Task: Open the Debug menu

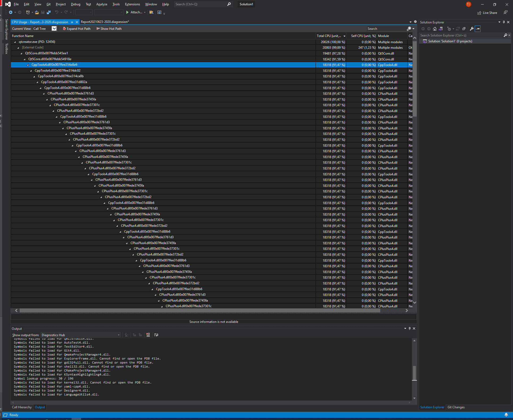Action: click(x=76, y=4)
